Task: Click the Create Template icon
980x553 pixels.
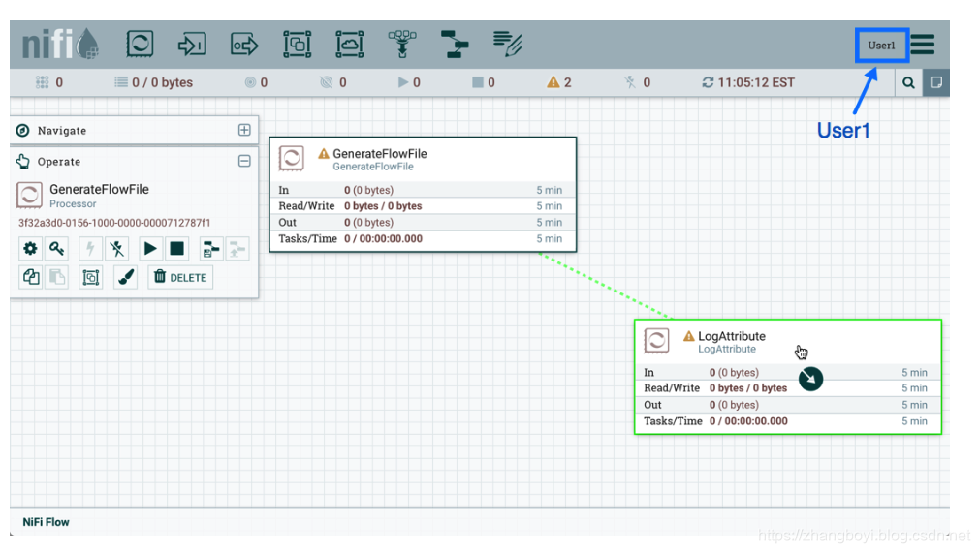Action: coord(210,248)
